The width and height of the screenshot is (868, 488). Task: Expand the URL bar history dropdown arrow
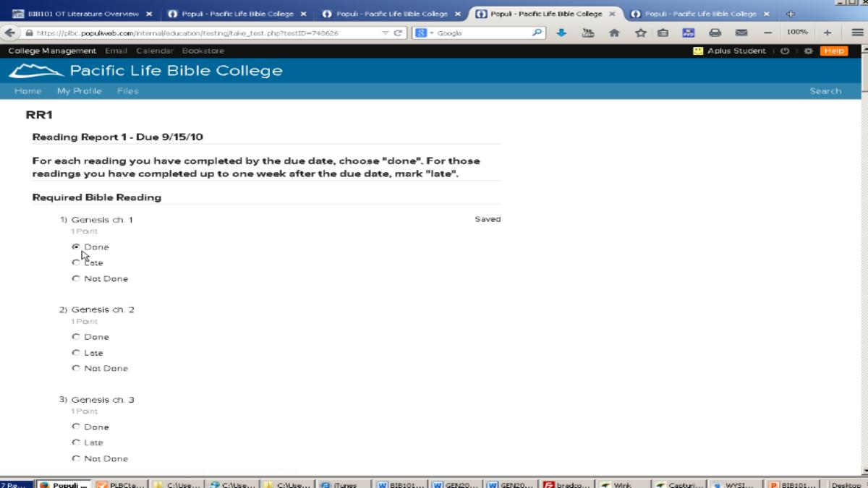(386, 33)
